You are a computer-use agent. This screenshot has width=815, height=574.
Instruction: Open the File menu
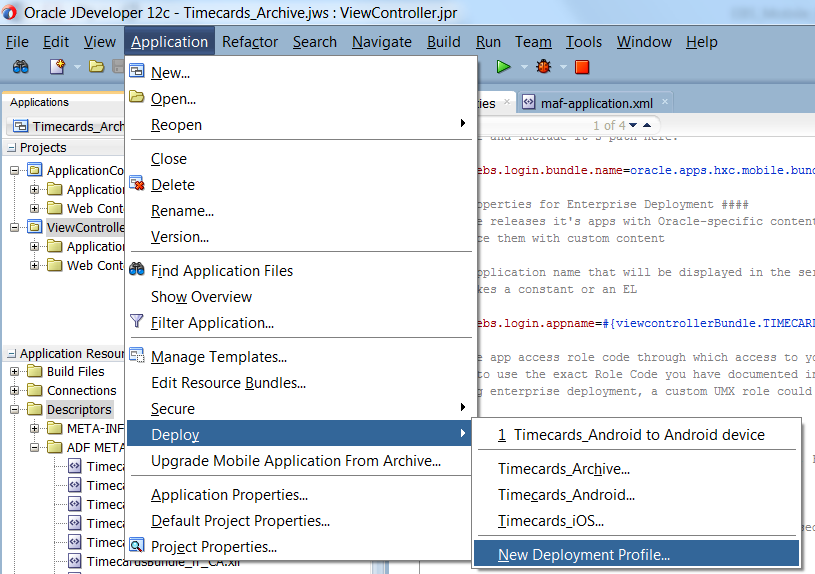pyautogui.click(x=17, y=42)
